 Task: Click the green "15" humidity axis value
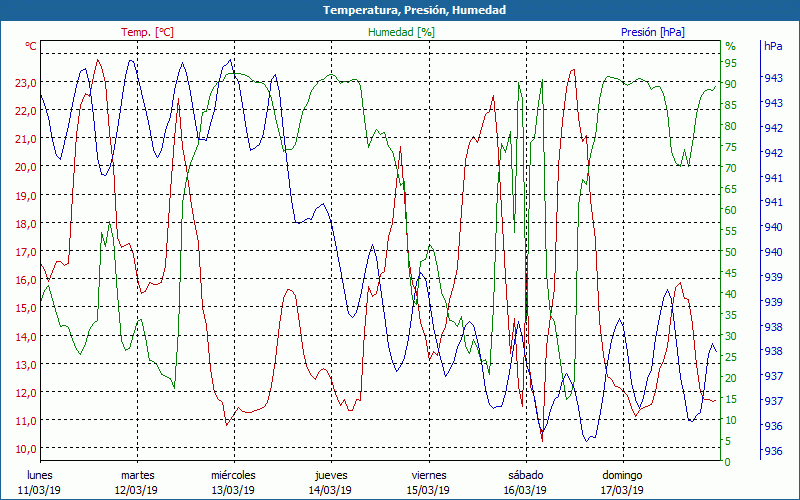(731, 399)
